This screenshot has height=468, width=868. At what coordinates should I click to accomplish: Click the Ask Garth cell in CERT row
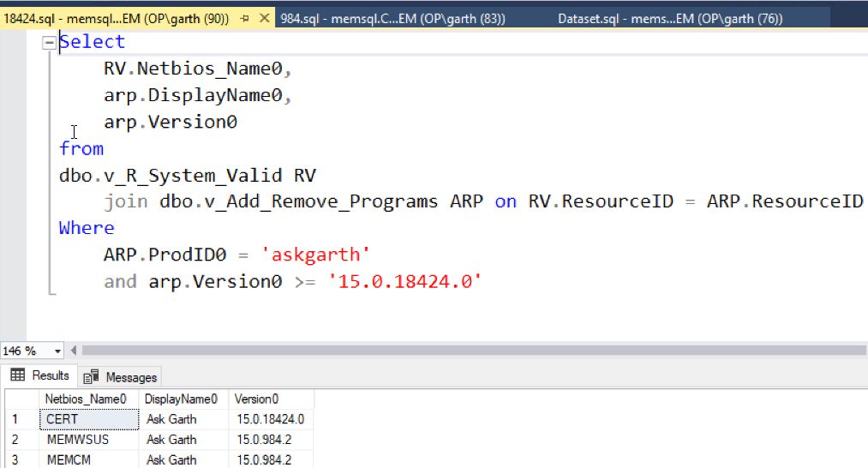pyautogui.click(x=183, y=419)
